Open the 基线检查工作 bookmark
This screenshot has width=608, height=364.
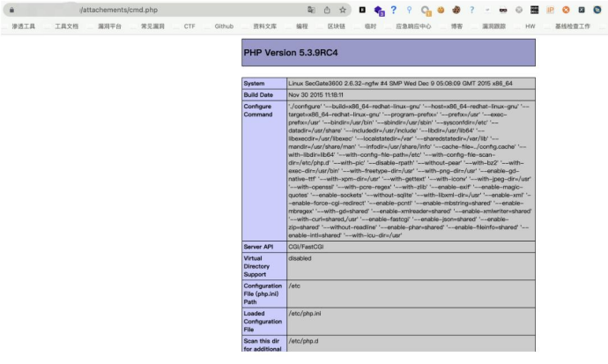[573, 26]
